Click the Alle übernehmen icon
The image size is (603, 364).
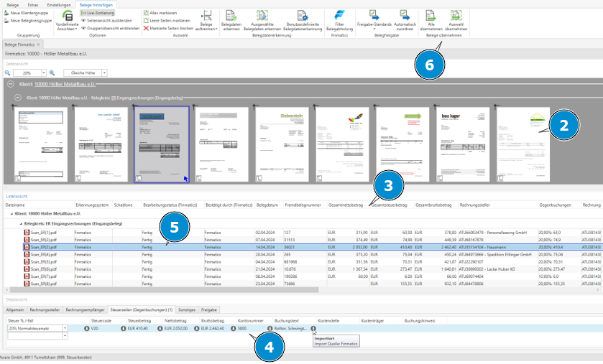(x=431, y=15)
